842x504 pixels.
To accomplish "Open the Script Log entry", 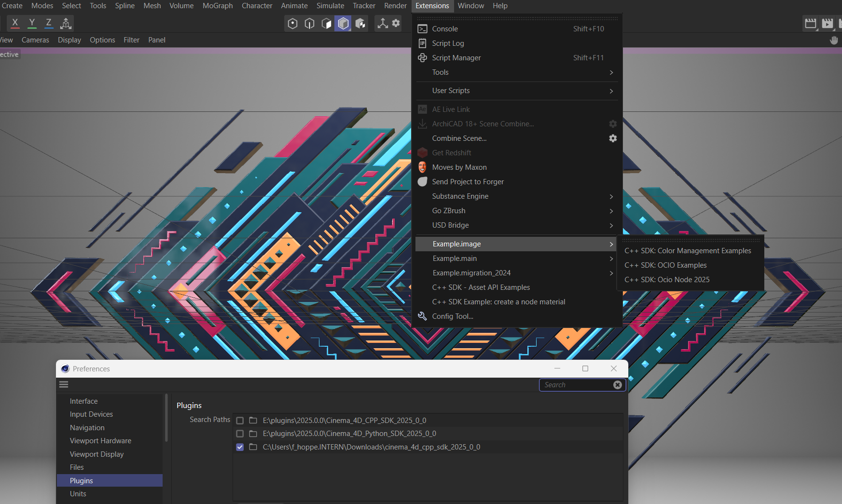I will pyautogui.click(x=517, y=43).
